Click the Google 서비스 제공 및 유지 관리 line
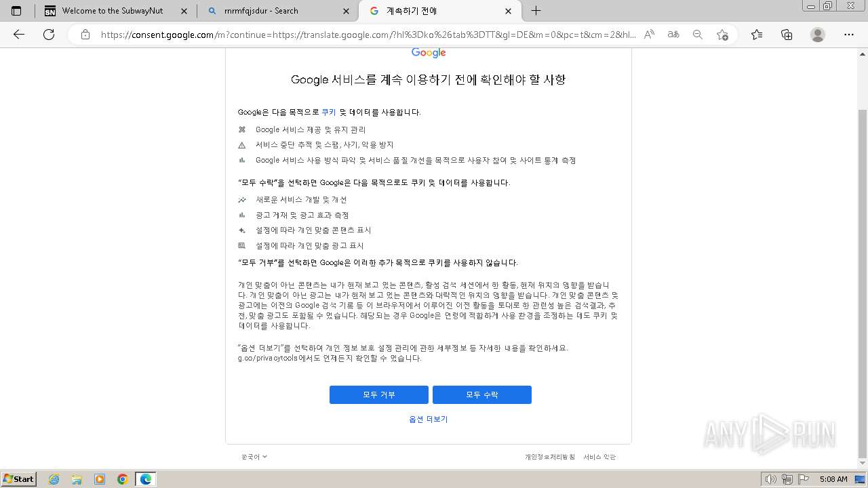868x488 pixels. (311, 129)
